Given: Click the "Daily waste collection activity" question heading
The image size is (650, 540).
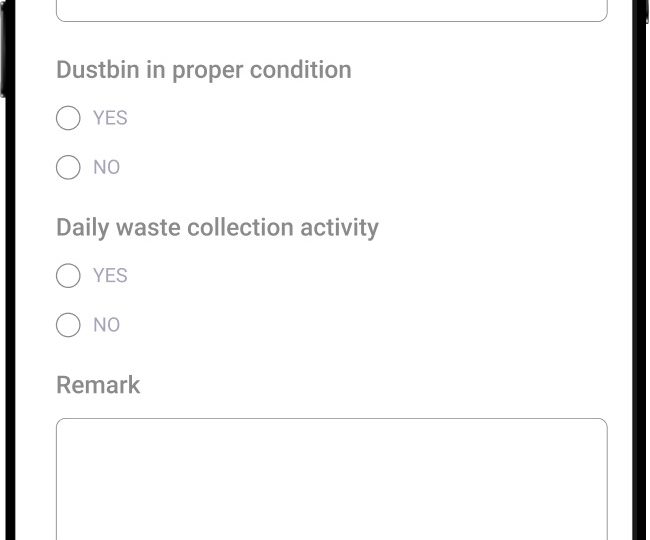Looking at the screenshot, I should click(217, 227).
